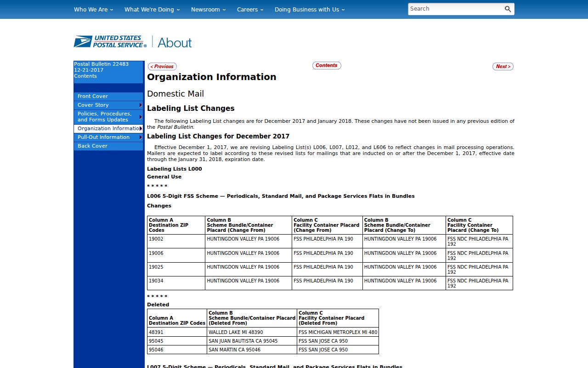Image resolution: width=588 pixels, height=368 pixels.
Task: Click the About heading link
Action: click(175, 42)
